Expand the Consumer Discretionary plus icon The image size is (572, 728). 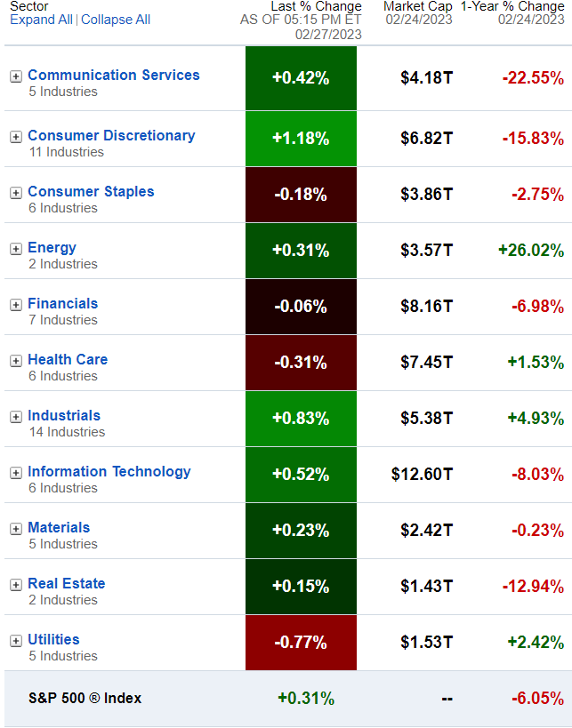coord(15,137)
